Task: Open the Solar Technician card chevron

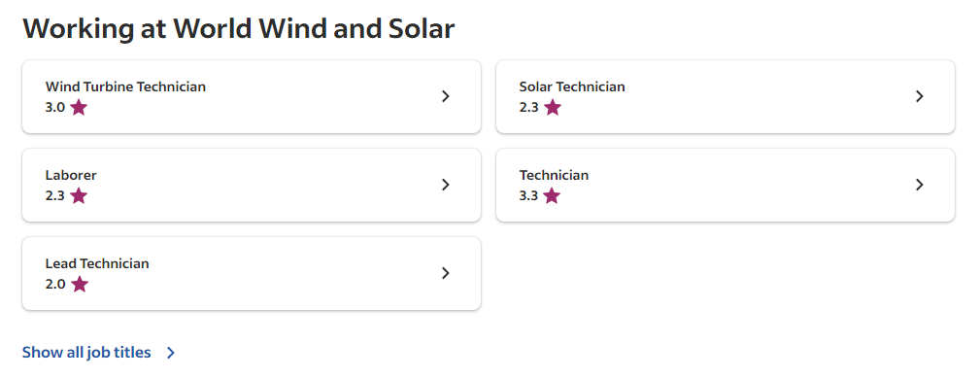Action: pyautogui.click(x=920, y=96)
